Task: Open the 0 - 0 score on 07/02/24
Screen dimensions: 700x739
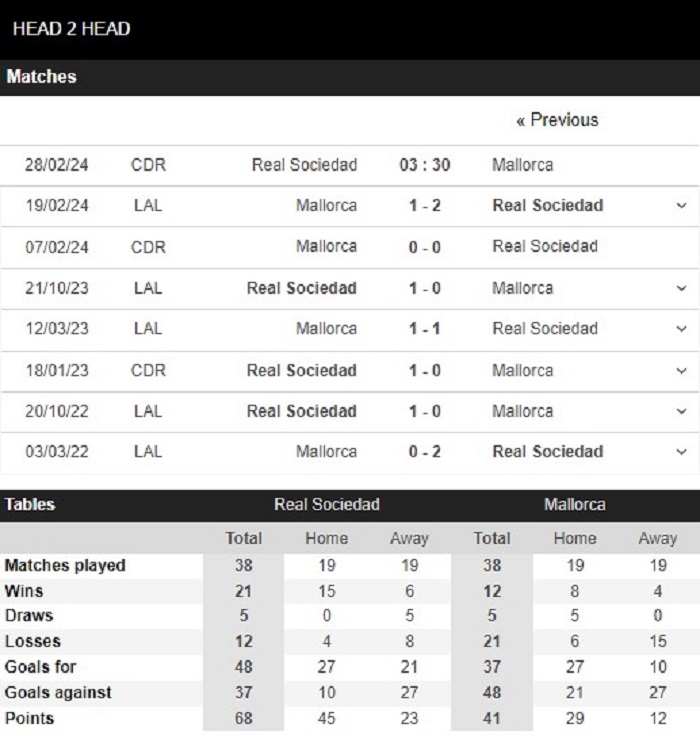Action: 425,247
